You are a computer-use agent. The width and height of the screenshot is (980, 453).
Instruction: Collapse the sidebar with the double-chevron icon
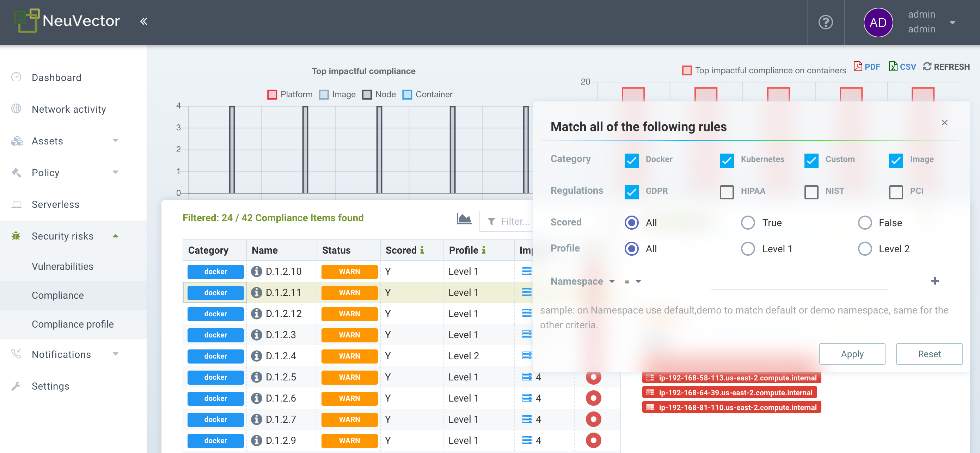(143, 21)
